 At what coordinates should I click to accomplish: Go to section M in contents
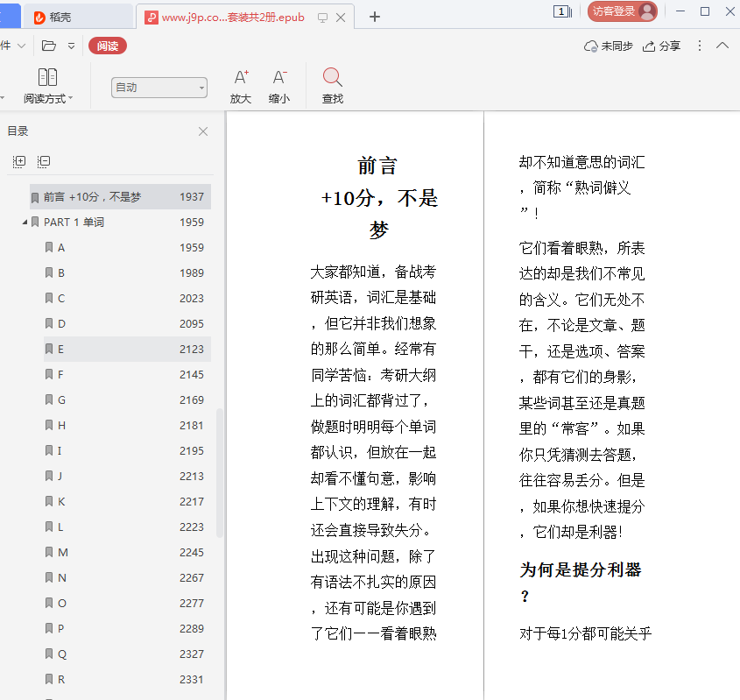coord(63,553)
